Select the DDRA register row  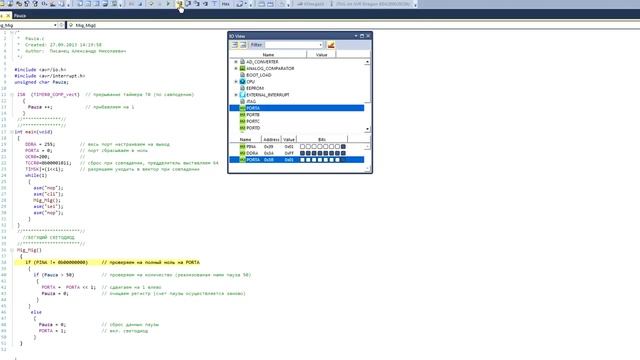(297, 153)
